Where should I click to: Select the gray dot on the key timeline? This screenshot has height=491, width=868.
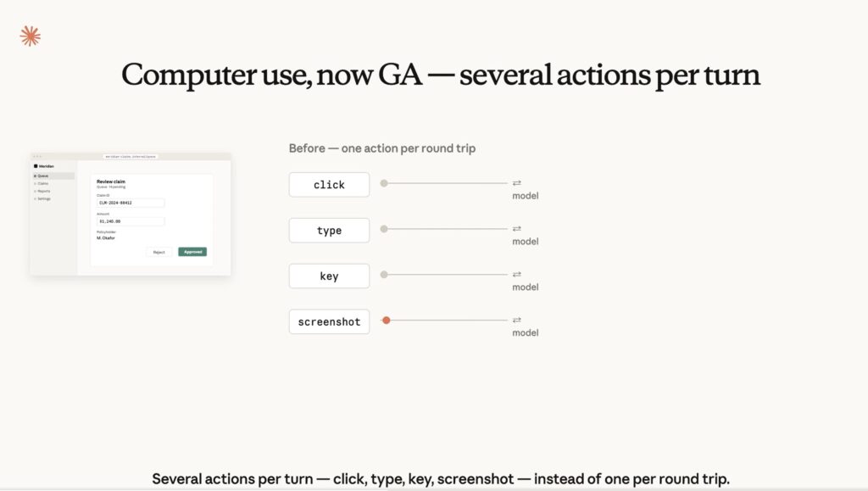[x=384, y=275]
